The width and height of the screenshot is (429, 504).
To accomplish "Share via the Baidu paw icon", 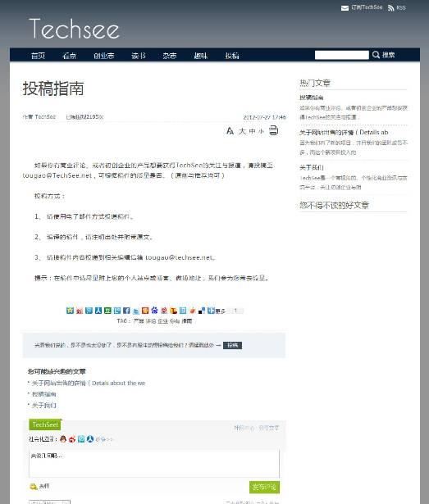I will pyautogui.click(x=154, y=311).
